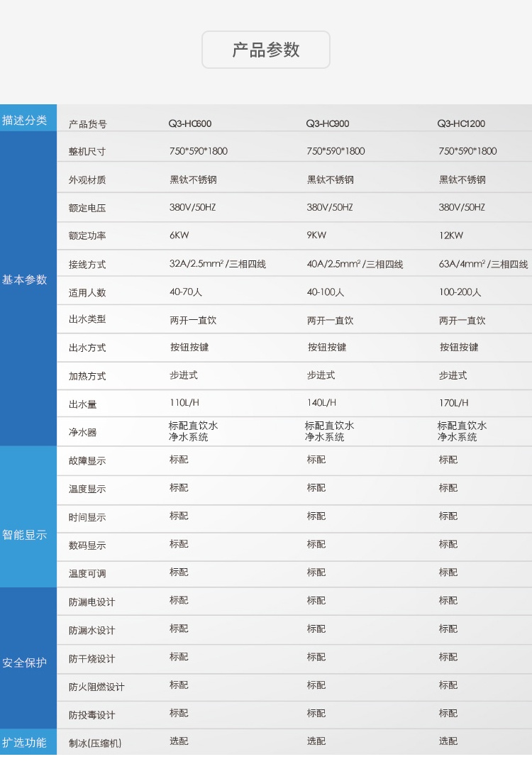Click the 出水类型 row label

click(87, 319)
